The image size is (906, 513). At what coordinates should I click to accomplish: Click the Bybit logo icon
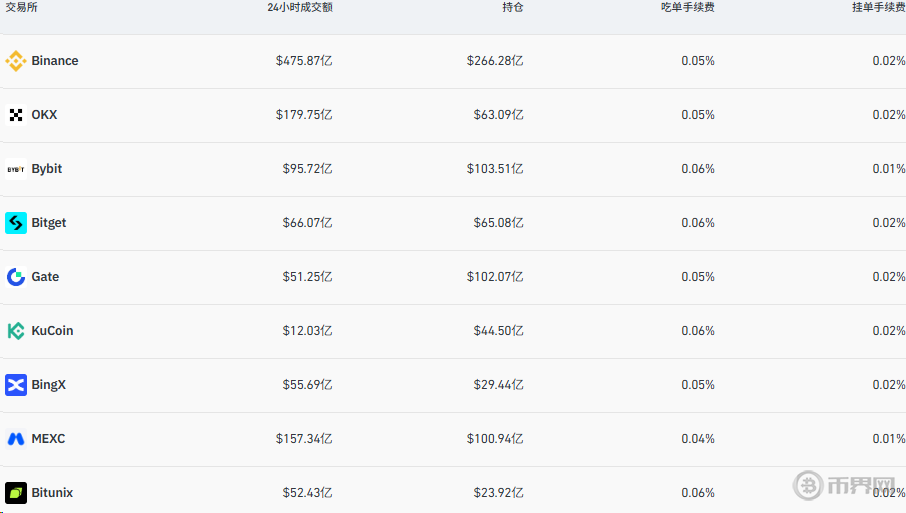pyautogui.click(x=16, y=169)
